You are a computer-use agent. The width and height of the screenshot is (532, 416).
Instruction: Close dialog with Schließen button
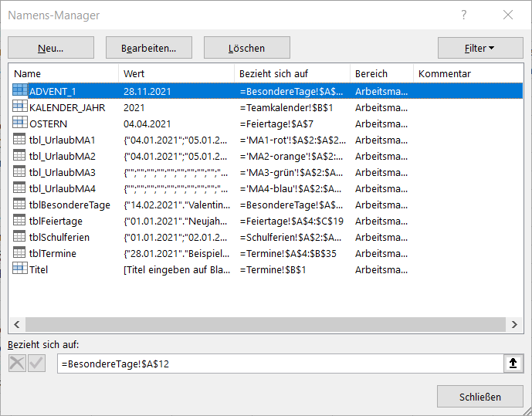pos(479,397)
